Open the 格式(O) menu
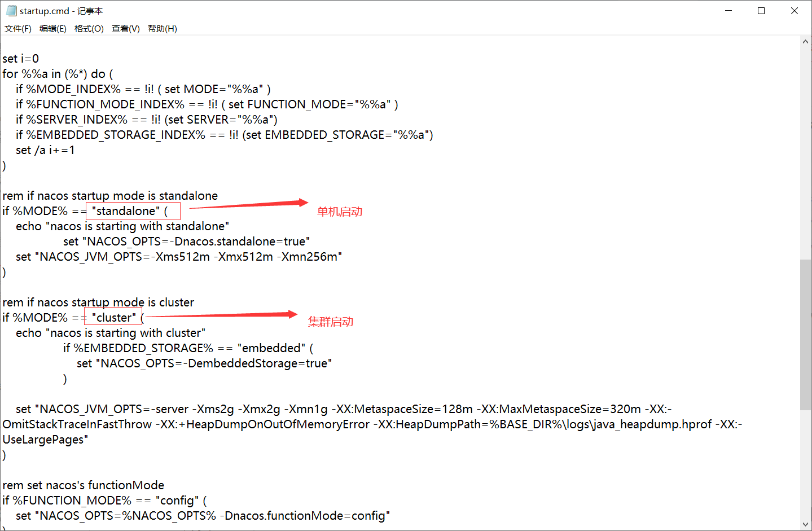812x531 pixels. click(89, 29)
